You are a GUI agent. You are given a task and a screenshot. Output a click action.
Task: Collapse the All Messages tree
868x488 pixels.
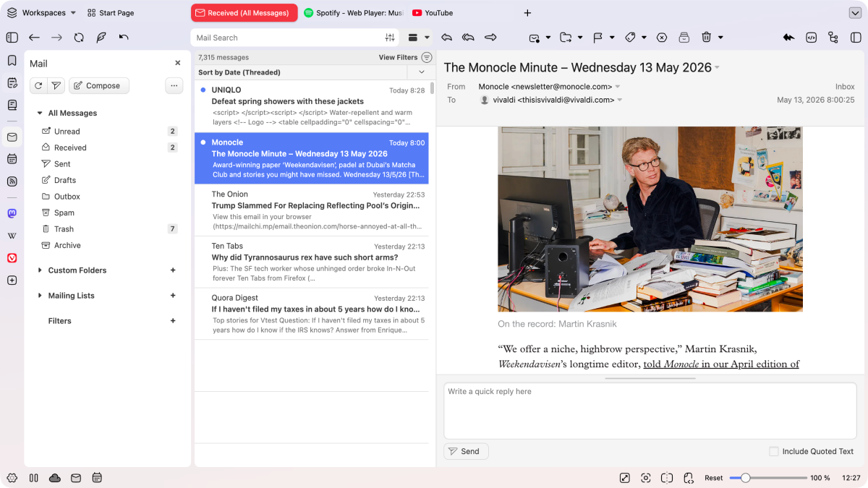point(40,114)
